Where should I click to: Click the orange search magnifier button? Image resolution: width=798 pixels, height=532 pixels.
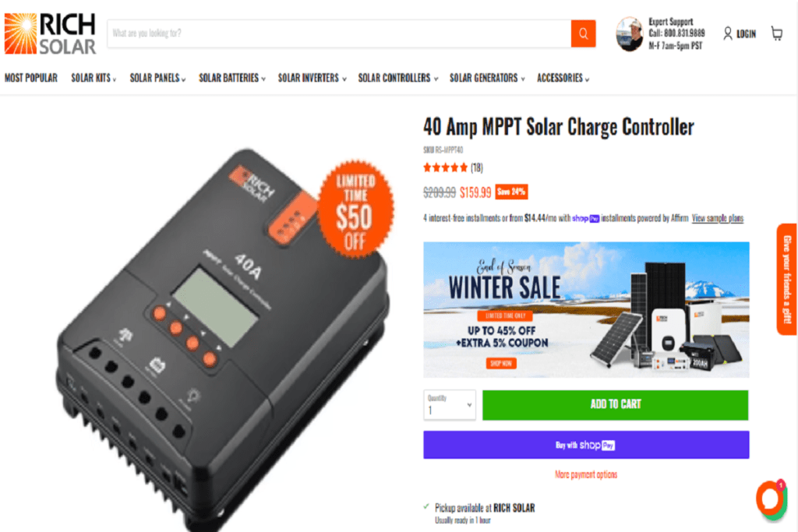[583, 33]
